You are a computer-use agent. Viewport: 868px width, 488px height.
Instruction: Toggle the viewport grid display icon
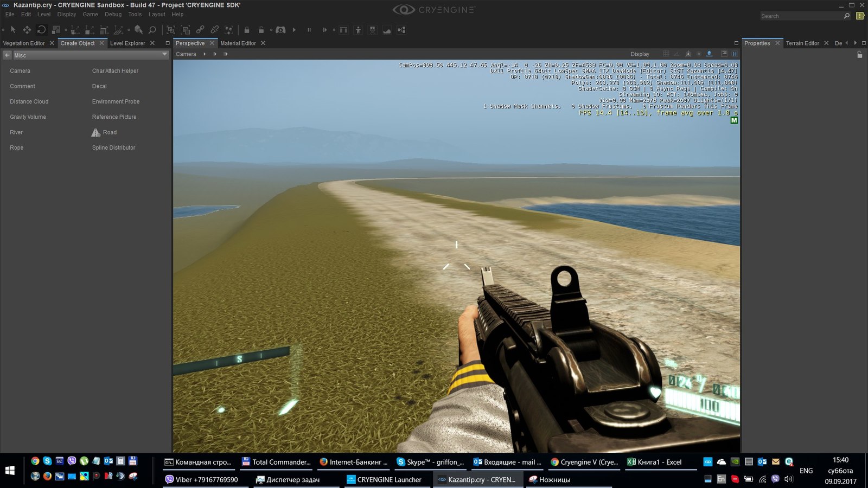666,54
